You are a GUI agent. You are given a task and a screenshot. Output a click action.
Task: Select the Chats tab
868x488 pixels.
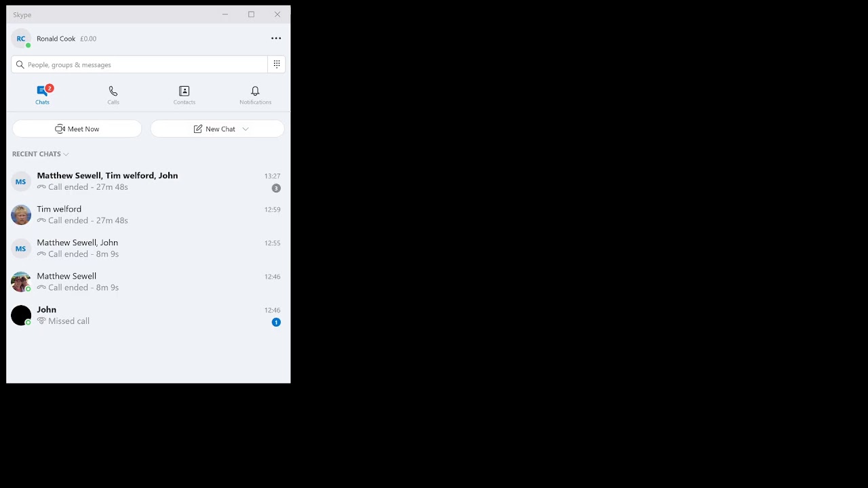tap(43, 95)
